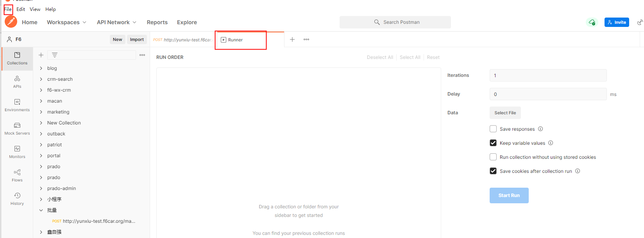The width and height of the screenshot is (644, 238).
Task: Go to Home
Action: pos(30,22)
